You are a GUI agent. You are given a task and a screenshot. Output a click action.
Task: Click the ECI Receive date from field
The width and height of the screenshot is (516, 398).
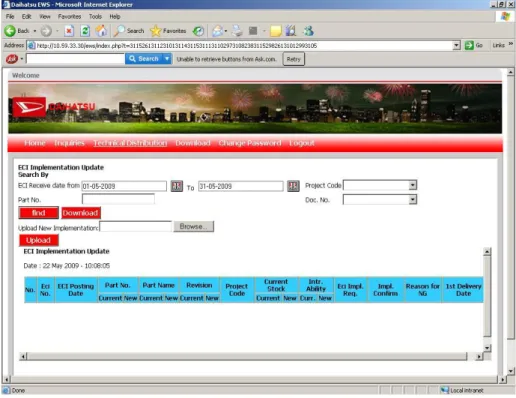coord(124,186)
